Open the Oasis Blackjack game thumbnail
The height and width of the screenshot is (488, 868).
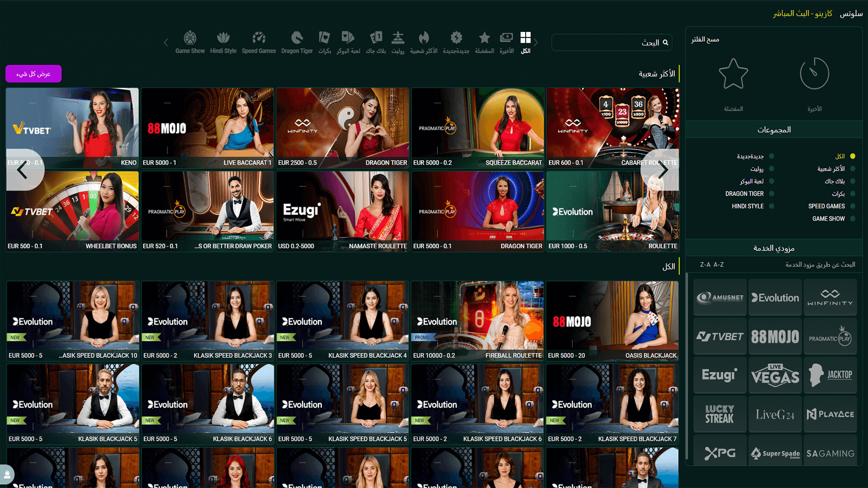612,321
